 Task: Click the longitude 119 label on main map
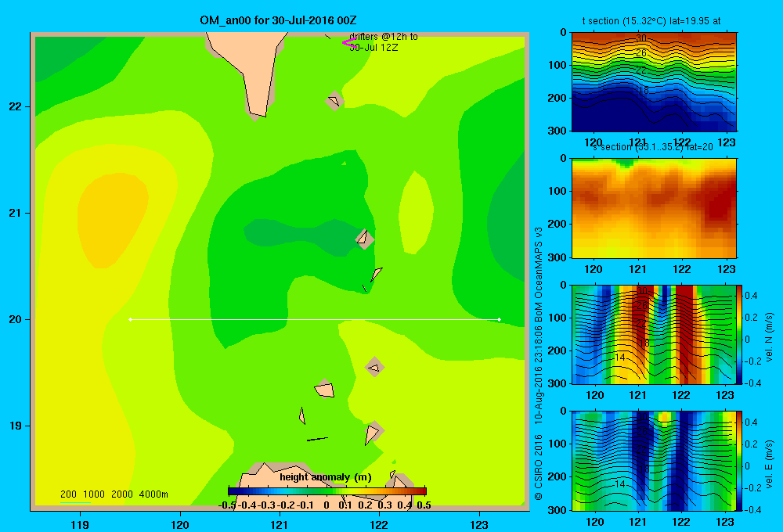(80, 524)
